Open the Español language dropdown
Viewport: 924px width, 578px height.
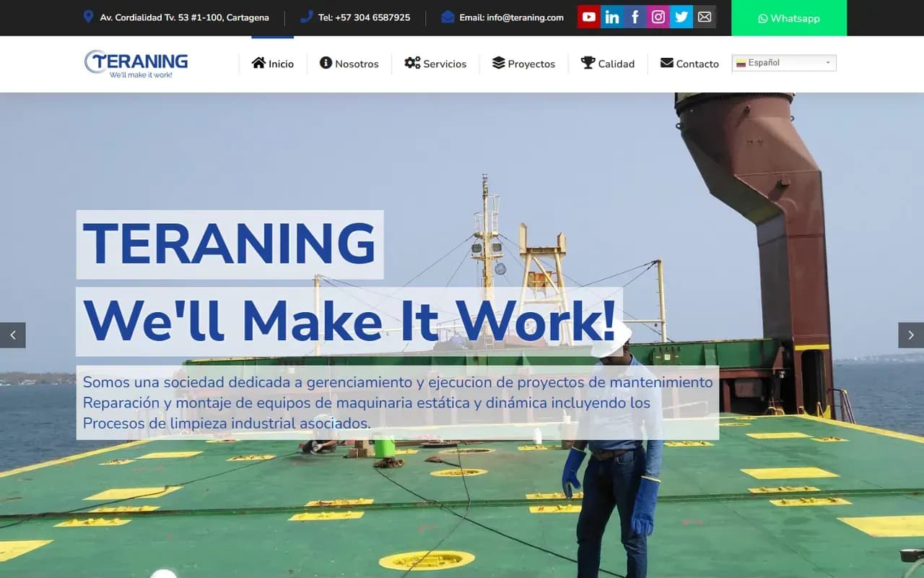[784, 63]
